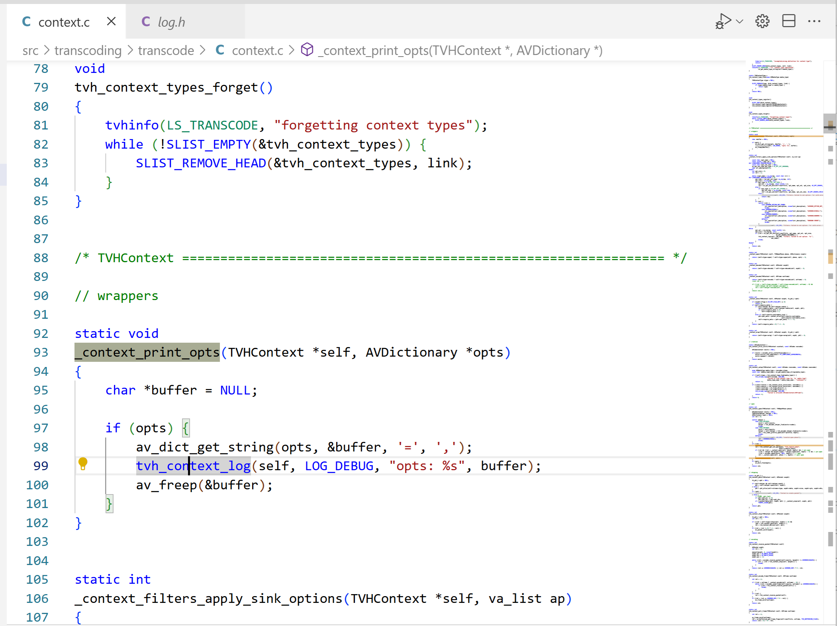This screenshot has width=840, height=626.
Task: Click tvh_context_types_forget function name
Action: [166, 87]
